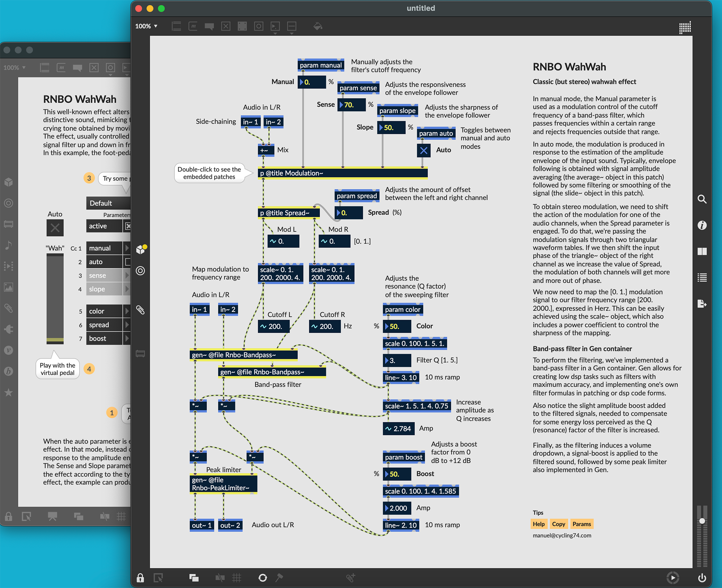Expand the spread parameter arrow
Screen dimensions: 722x588
[x=127, y=325]
